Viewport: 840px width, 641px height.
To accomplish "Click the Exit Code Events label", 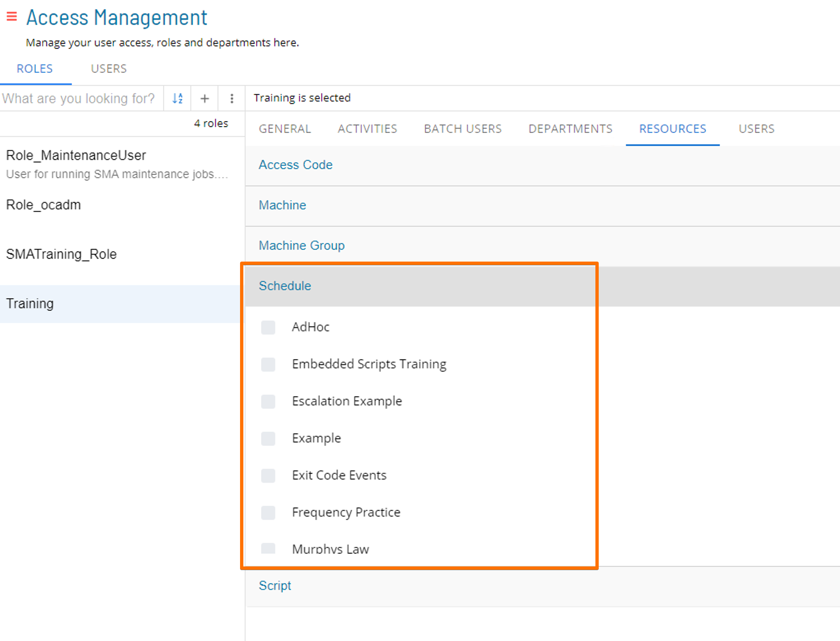I will tap(339, 476).
